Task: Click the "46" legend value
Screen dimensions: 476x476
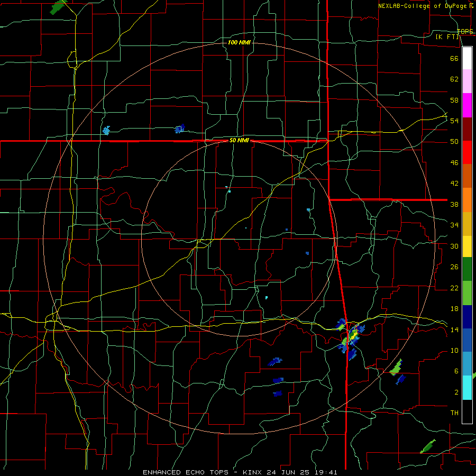Action: click(454, 162)
